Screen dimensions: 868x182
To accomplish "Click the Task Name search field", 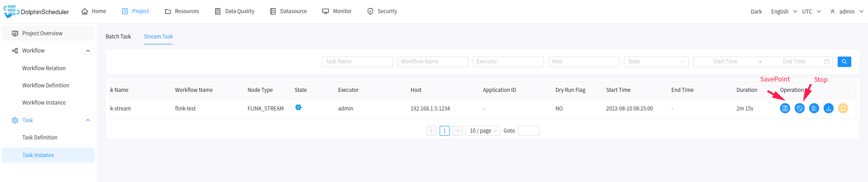I will click(357, 62).
